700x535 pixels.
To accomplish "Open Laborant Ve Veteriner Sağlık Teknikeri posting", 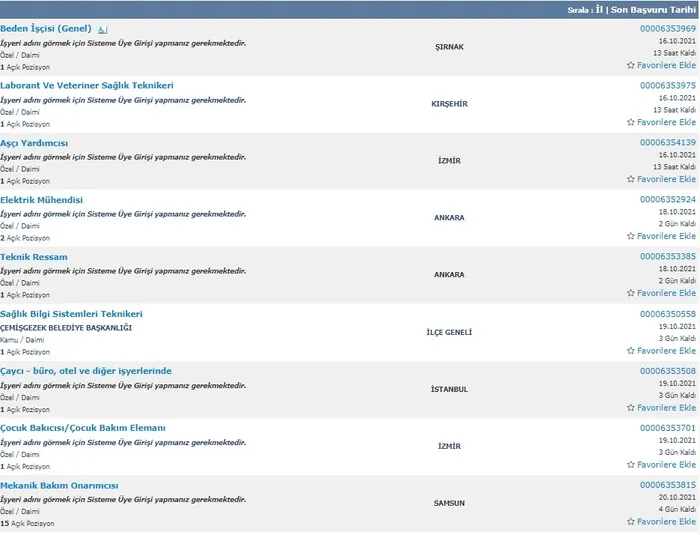I will tap(86, 86).
